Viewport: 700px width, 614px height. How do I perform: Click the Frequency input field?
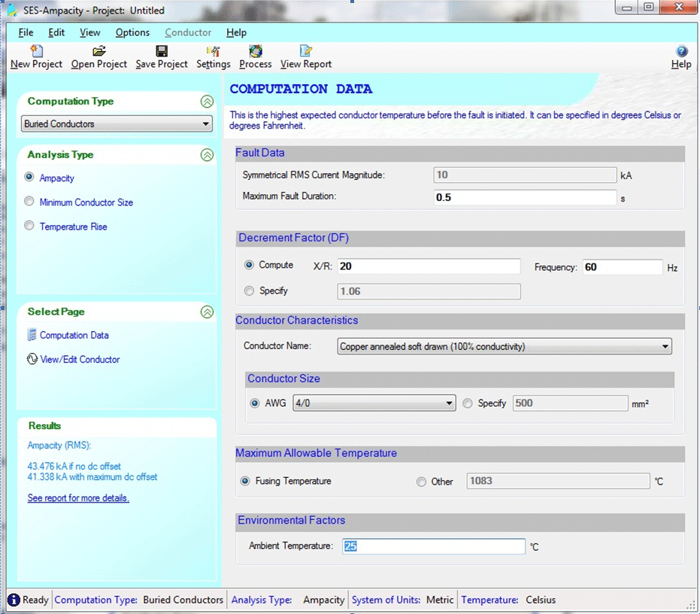coord(623,267)
